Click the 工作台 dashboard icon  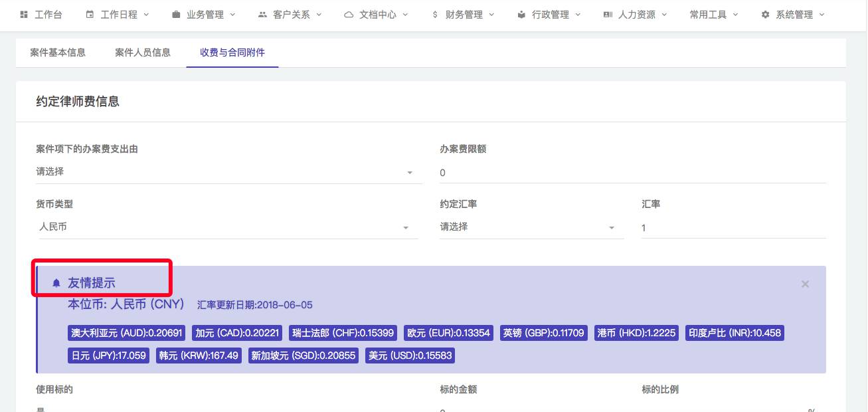(24, 15)
